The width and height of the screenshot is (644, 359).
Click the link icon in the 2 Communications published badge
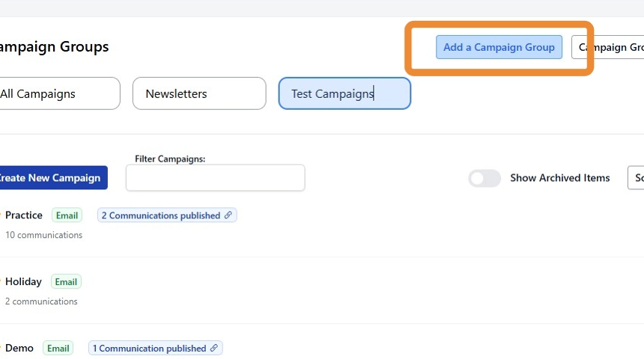coord(228,215)
